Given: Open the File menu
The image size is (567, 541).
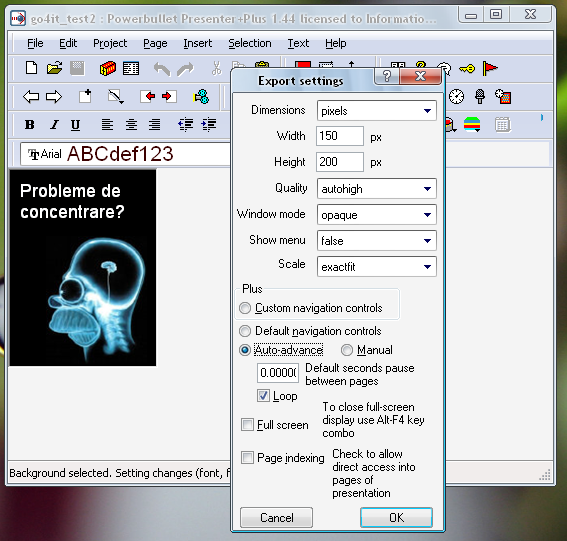Looking at the screenshot, I should pos(35,43).
